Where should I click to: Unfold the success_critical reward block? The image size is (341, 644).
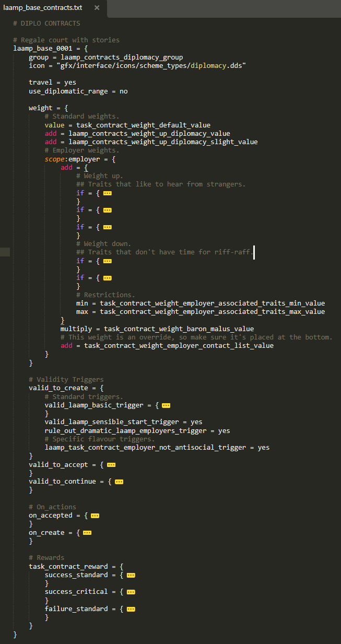[131, 592]
